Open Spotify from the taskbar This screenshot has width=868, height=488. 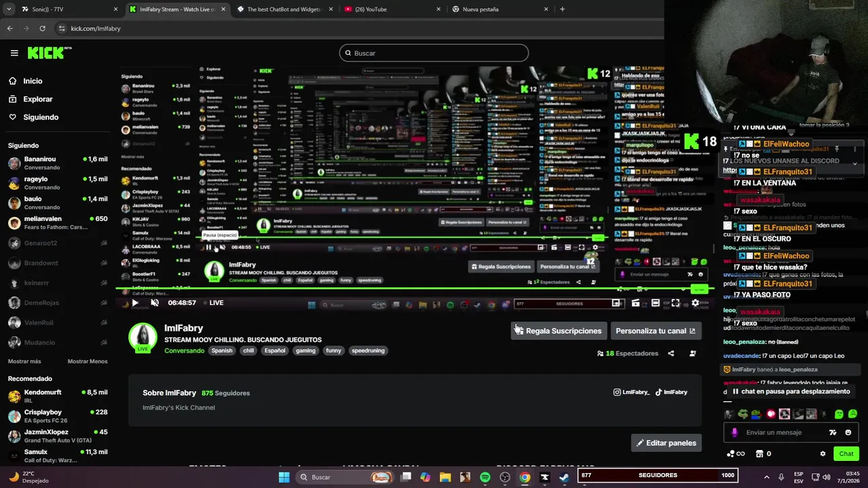pos(485,477)
